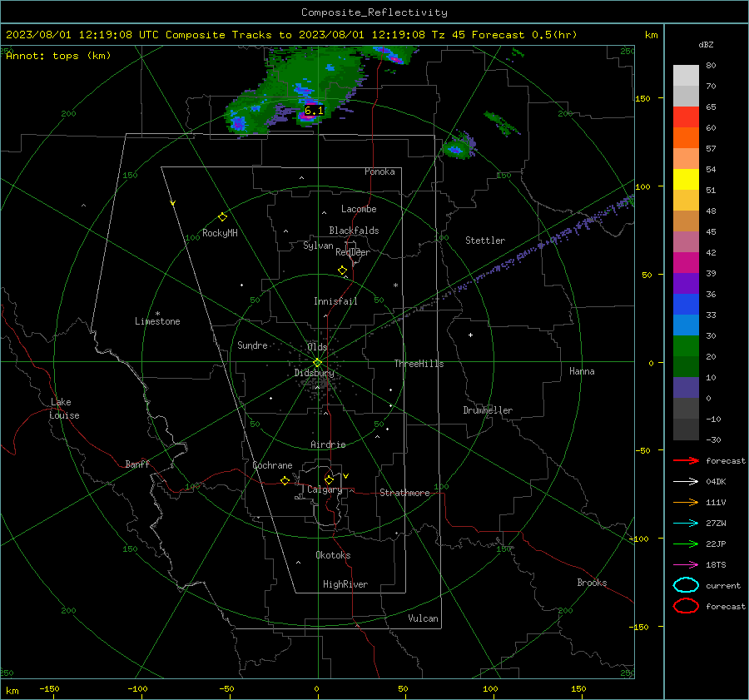Click the magenta 18TS arrow in legend
This screenshot has width=749, height=700.
pos(686,565)
